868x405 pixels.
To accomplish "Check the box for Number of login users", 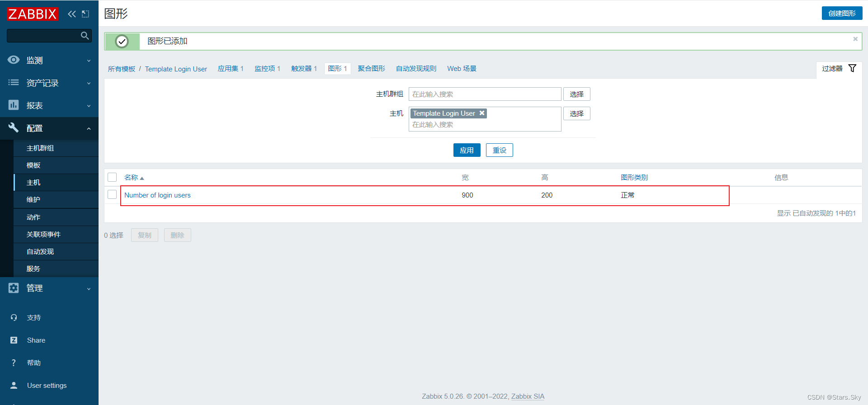I will pyautogui.click(x=112, y=194).
